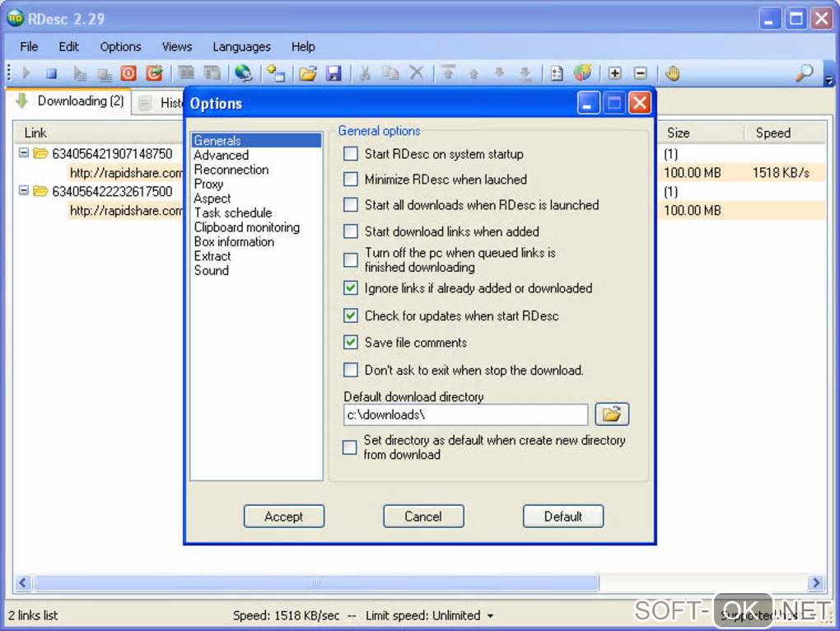The height and width of the screenshot is (631, 840).
Task: Open the Limit speed dropdown arrow
Action: pyautogui.click(x=490, y=616)
